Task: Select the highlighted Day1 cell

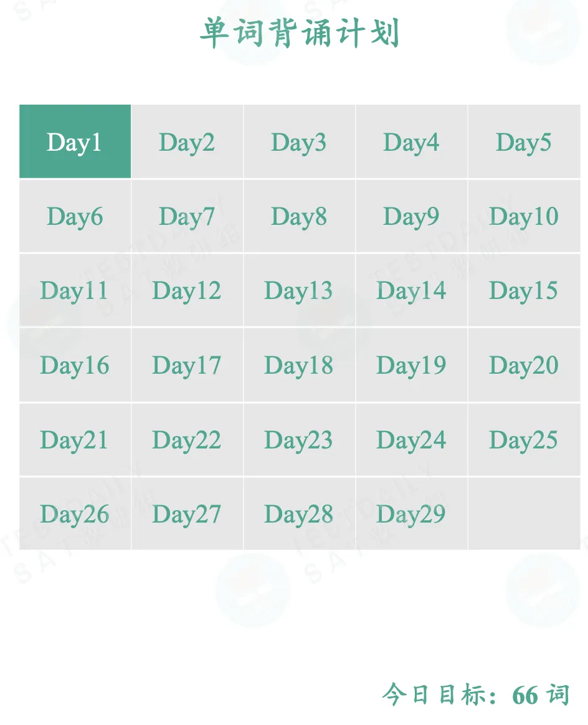Action: coord(75,142)
